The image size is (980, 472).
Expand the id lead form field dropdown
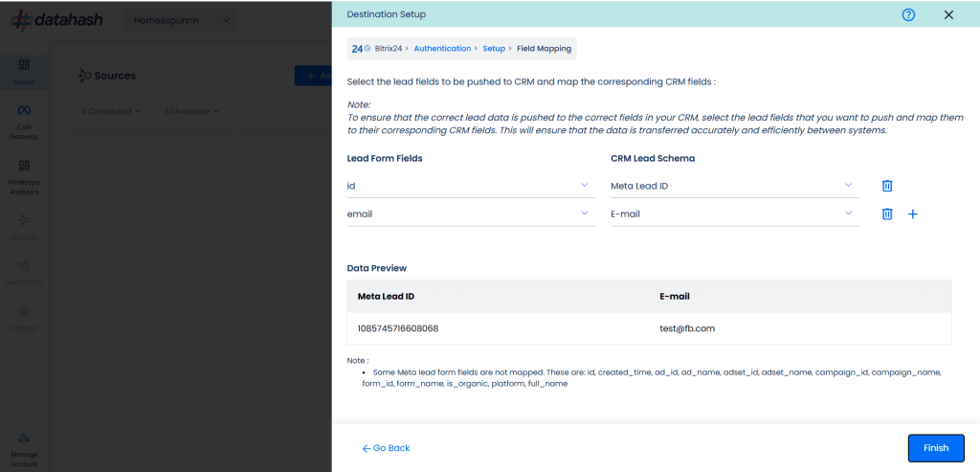point(471,186)
